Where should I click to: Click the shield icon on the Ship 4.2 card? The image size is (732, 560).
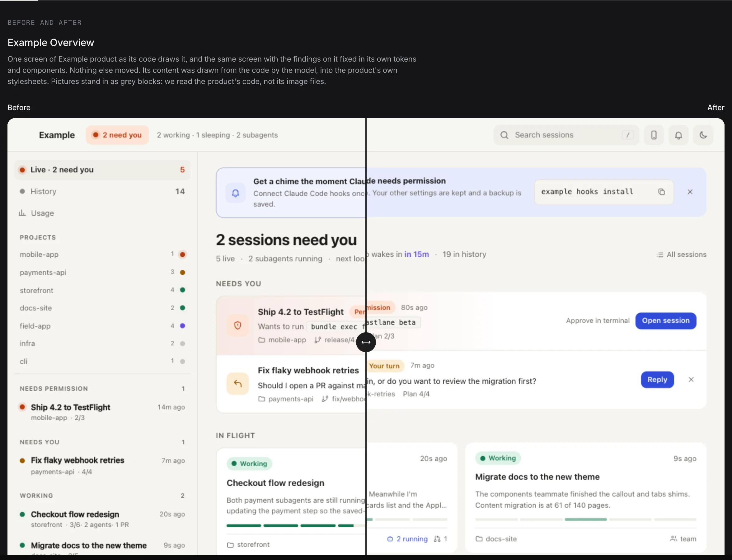pyautogui.click(x=237, y=325)
